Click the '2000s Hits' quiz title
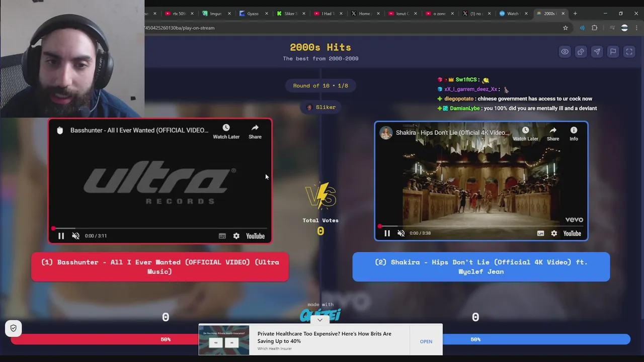 [320, 47]
